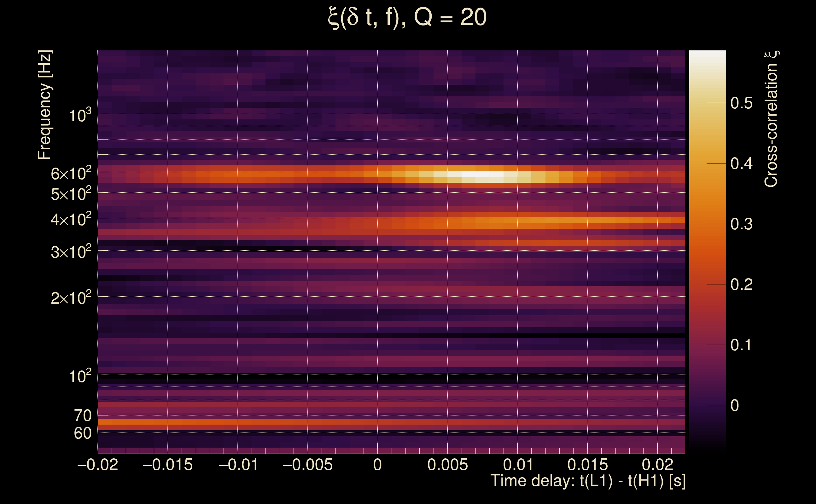Click the y-axis tick label 2×10²
Image resolution: width=816 pixels, height=504 pixels.
tap(71, 298)
